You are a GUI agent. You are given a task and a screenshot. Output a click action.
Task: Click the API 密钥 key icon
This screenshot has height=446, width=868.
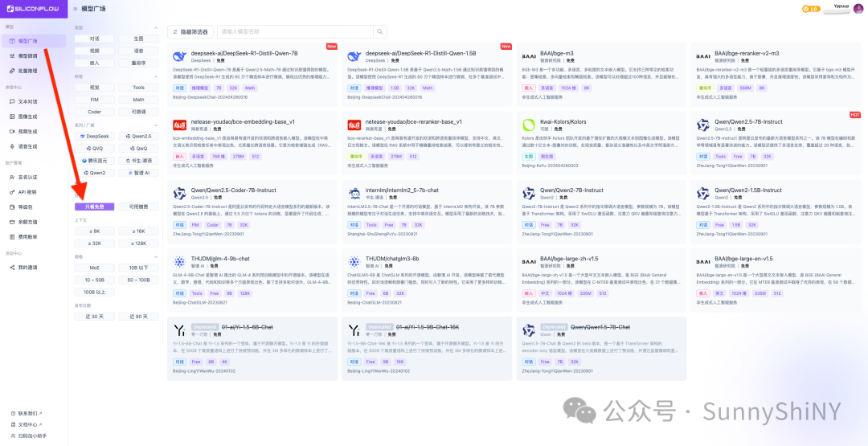tap(12, 192)
